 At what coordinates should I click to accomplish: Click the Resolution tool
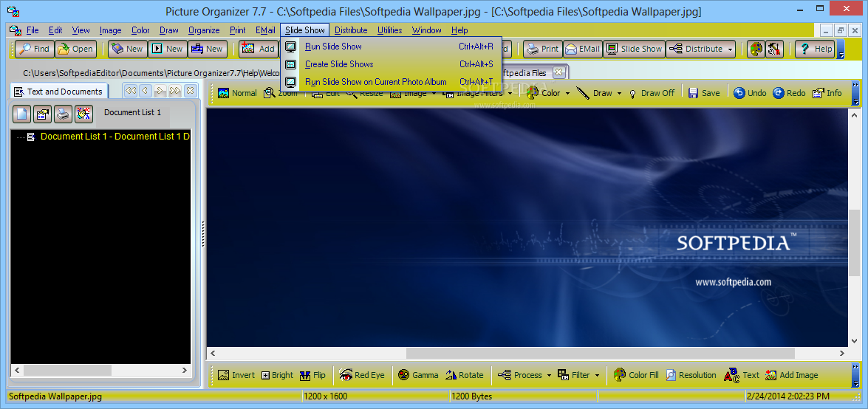point(691,375)
